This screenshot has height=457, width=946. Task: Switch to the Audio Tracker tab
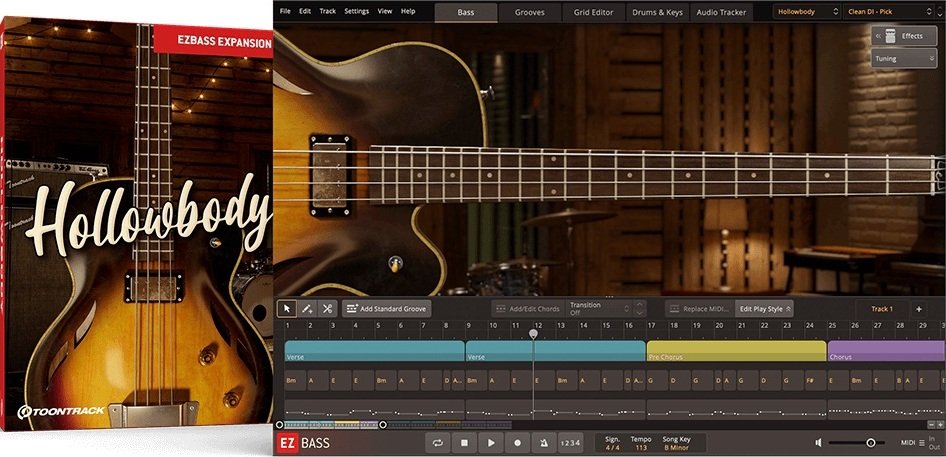tap(721, 12)
